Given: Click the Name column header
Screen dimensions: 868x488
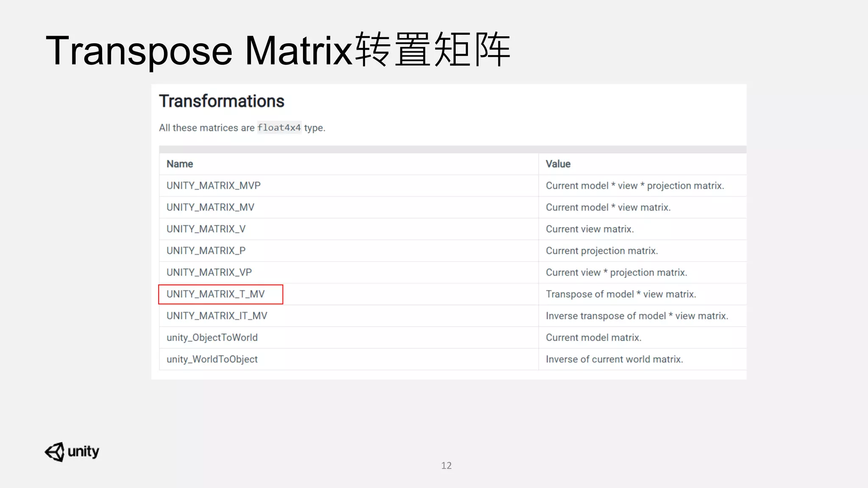Looking at the screenshot, I should (x=180, y=164).
